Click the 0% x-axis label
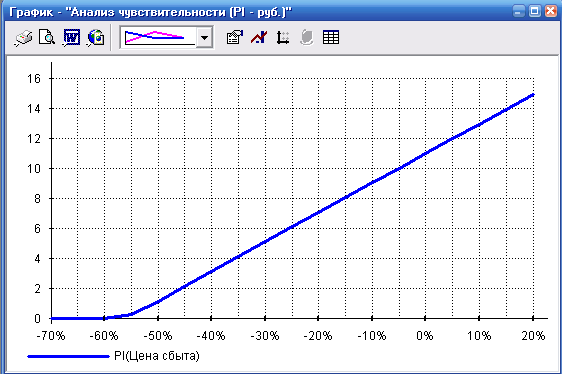The width and height of the screenshot is (562, 374). pyautogui.click(x=425, y=336)
